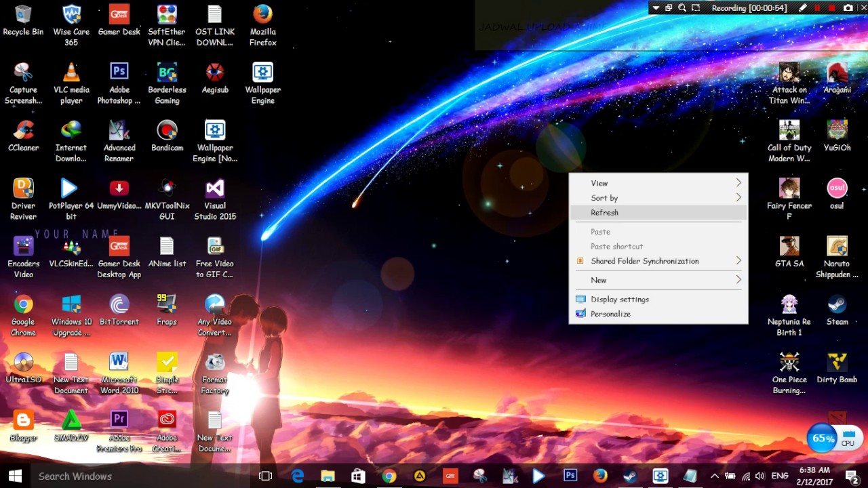
Task: Switch the ENG input language indicator
Action: (780, 476)
